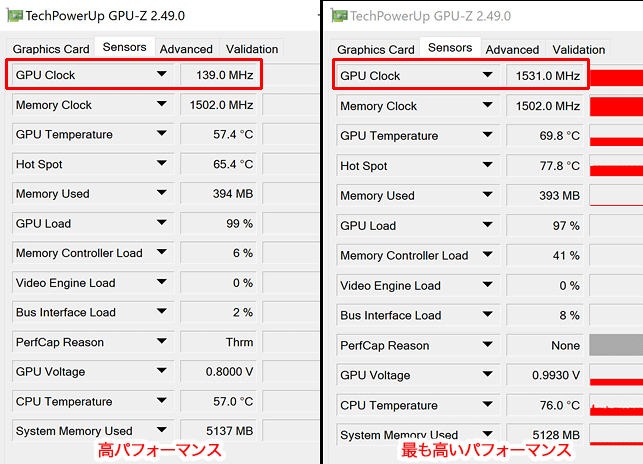The image size is (643, 464).
Task: Click the 394 MB Memory Used value
Action: click(218, 194)
